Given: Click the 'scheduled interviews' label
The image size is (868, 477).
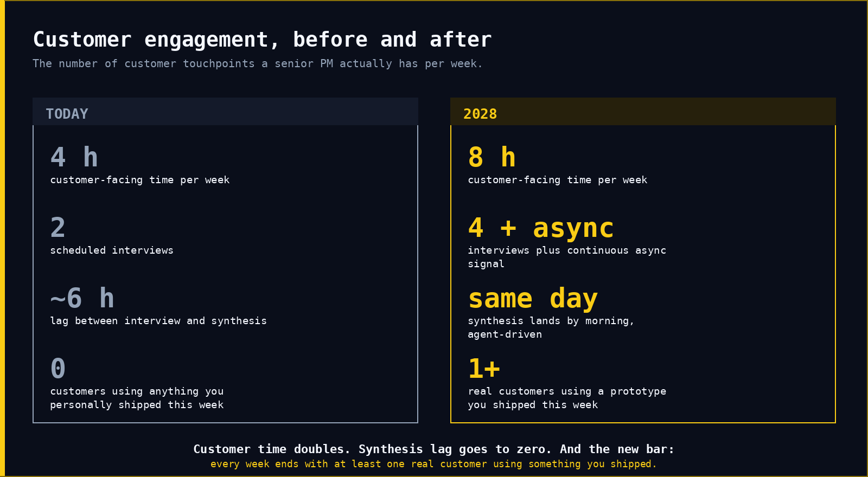Looking at the screenshot, I should [112, 250].
